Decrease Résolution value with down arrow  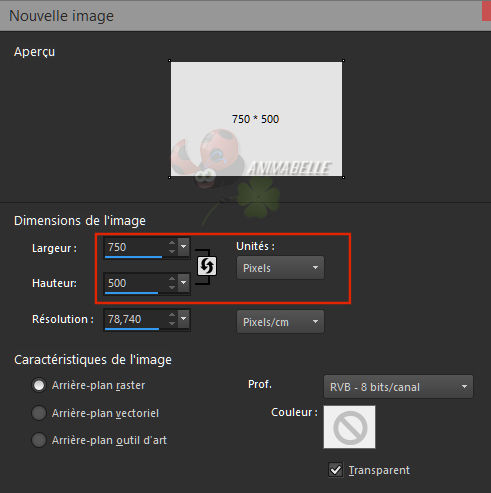(172, 323)
